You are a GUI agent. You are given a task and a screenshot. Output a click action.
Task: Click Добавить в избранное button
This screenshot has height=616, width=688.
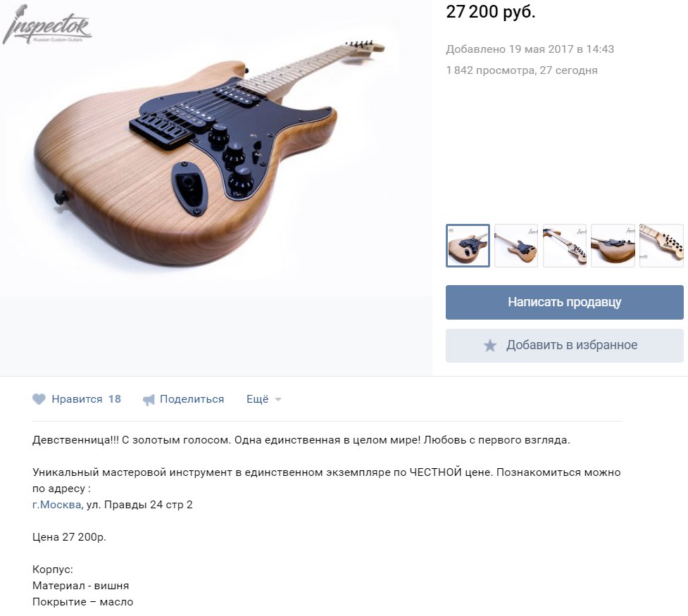pos(564,345)
